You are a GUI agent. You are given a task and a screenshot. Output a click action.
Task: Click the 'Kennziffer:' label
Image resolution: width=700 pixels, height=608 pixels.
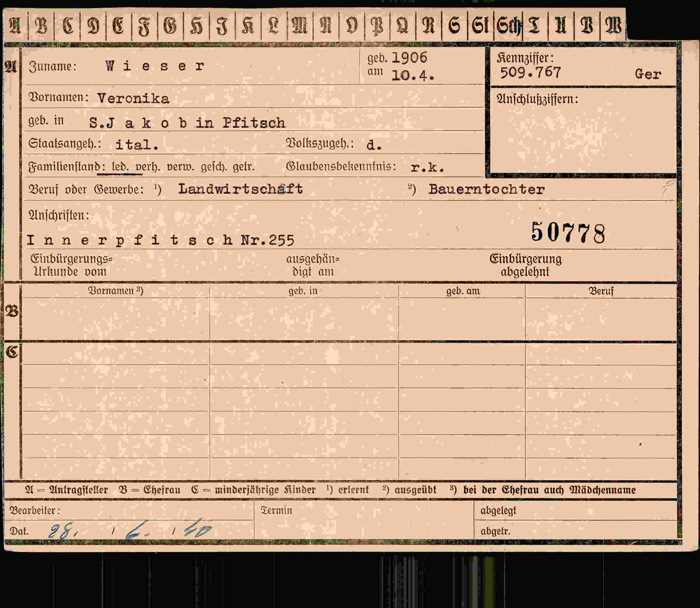(525, 58)
